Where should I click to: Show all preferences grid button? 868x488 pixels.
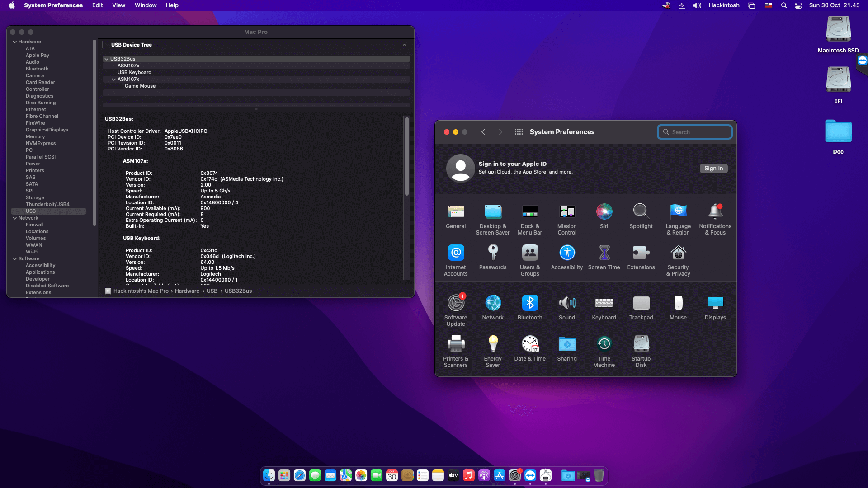click(519, 132)
